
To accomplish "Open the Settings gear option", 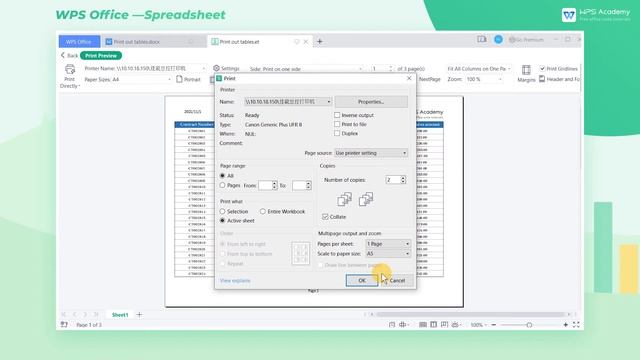I will [x=226, y=68].
